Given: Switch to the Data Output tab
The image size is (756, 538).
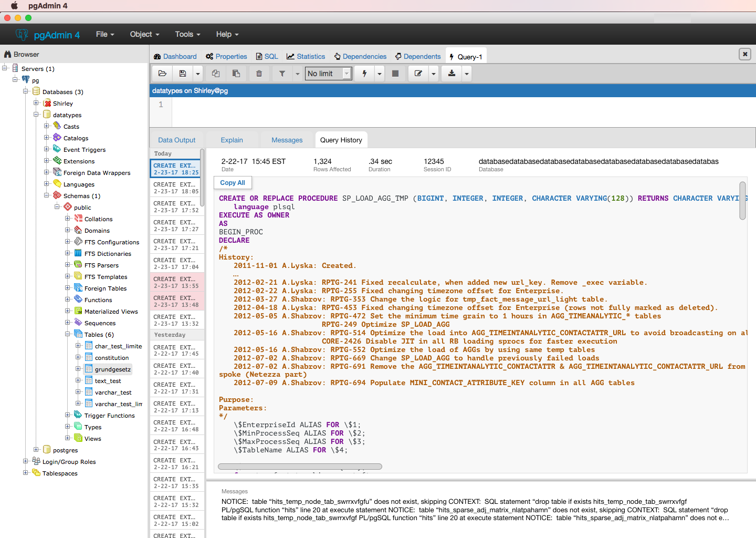Looking at the screenshot, I should tap(176, 140).
